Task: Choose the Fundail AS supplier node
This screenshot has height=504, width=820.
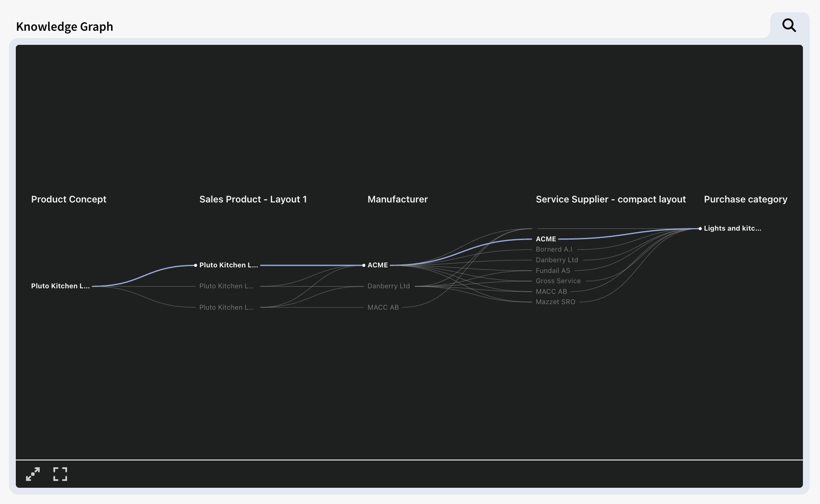Action: pos(553,271)
